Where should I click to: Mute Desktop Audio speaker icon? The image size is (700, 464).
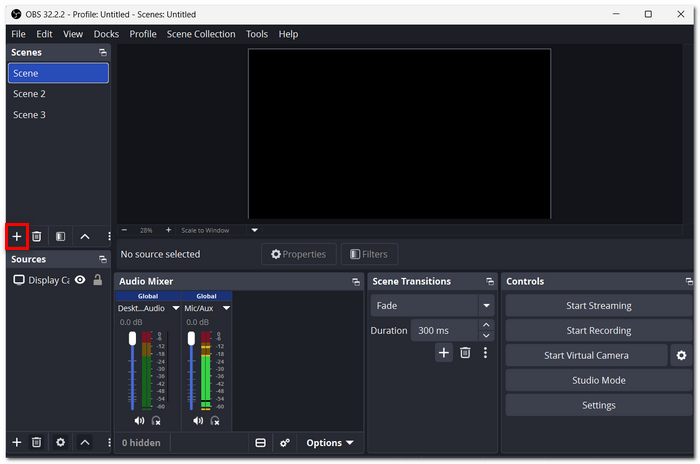tap(139, 421)
